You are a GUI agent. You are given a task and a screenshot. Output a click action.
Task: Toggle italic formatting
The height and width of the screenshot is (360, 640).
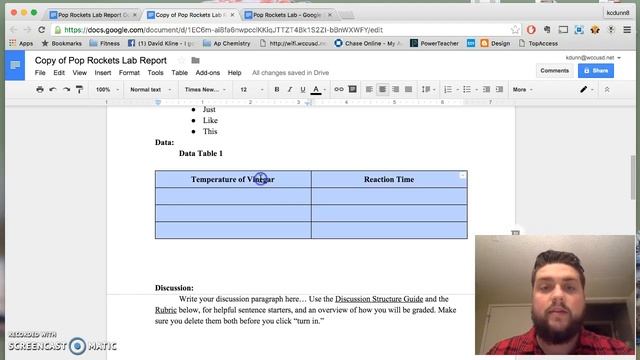290,89
